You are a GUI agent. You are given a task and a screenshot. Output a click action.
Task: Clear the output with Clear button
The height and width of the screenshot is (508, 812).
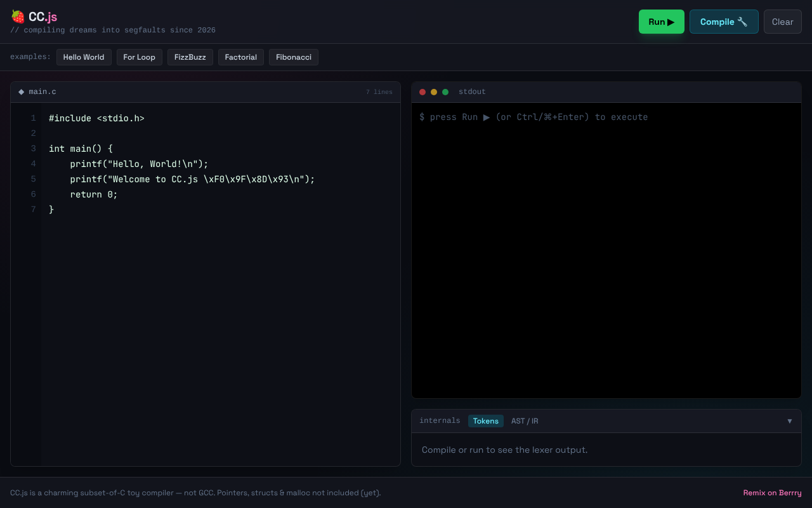click(783, 22)
